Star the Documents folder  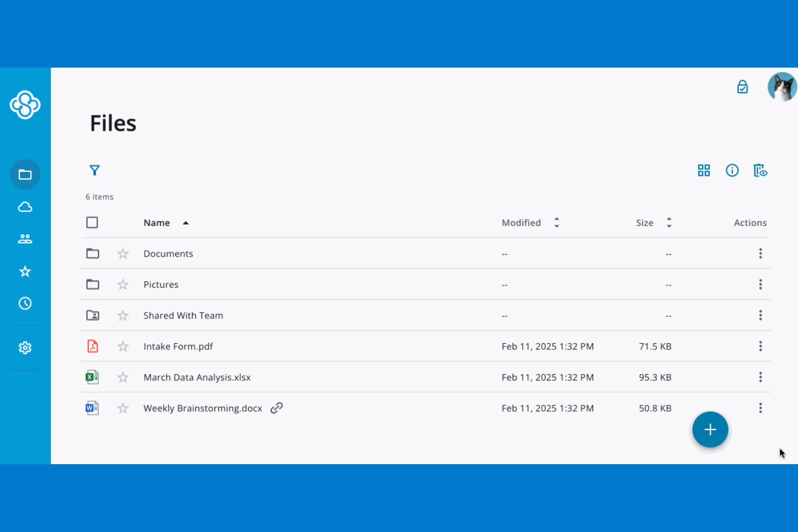pyautogui.click(x=122, y=253)
